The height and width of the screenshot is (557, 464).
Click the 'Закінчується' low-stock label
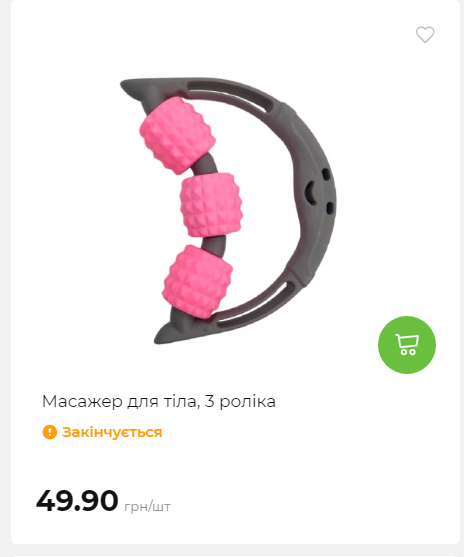pyautogui.click(x=112, y=432)
